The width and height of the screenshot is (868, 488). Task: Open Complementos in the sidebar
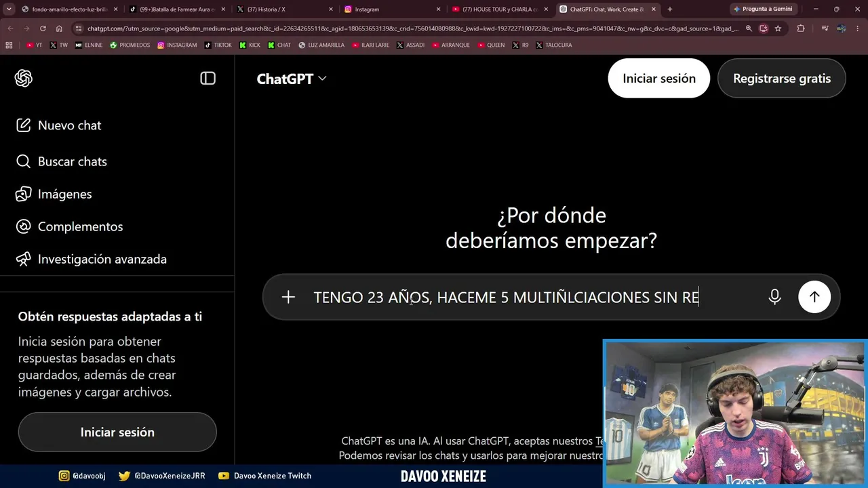69,226
